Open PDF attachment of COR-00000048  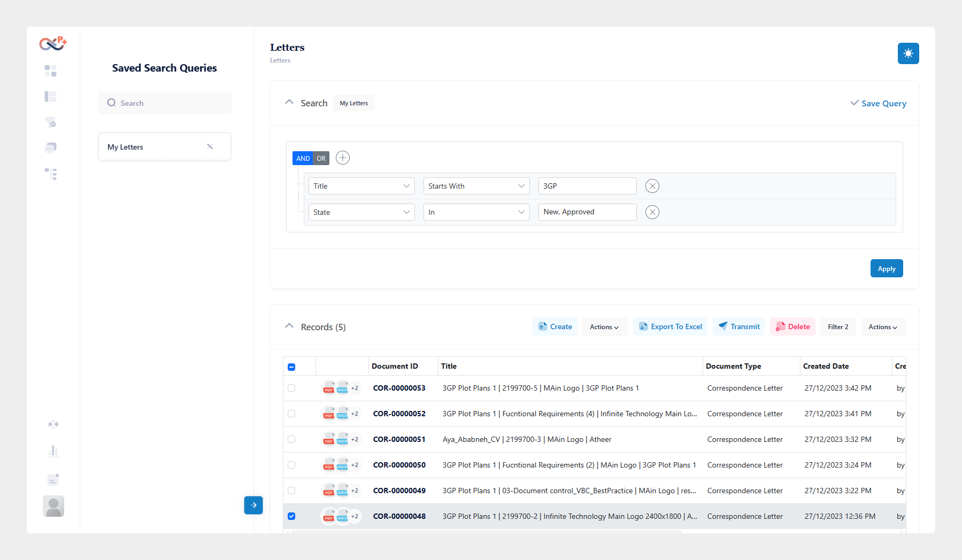click(329, 516)
